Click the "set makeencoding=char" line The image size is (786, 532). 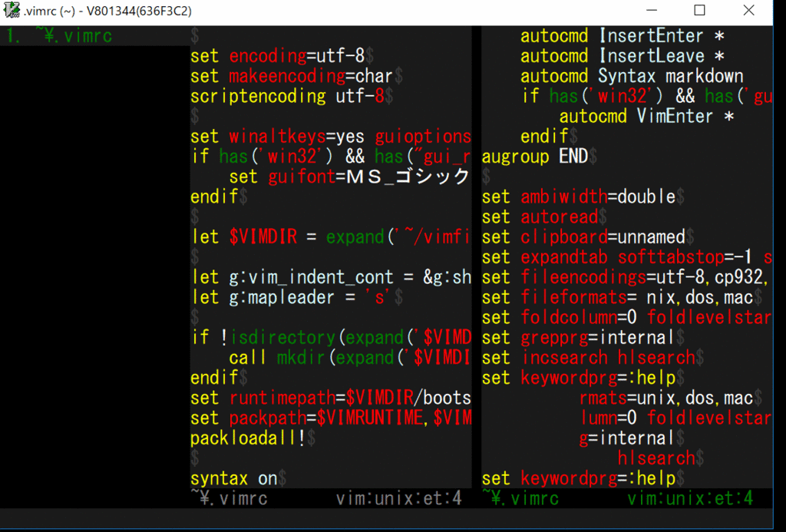pyautogui.click(x=297, y=76)
